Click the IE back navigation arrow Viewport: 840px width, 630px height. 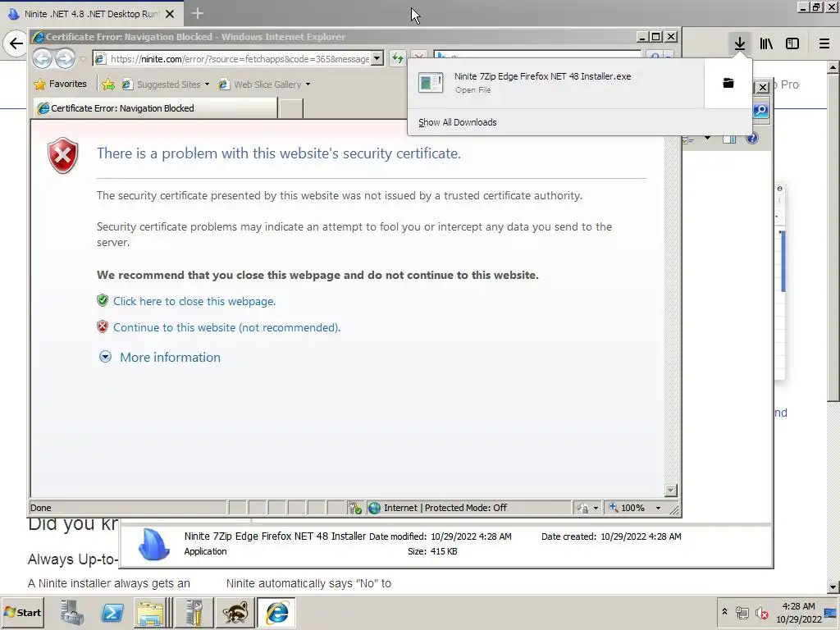pyautogui.click(x=43, y=58)
